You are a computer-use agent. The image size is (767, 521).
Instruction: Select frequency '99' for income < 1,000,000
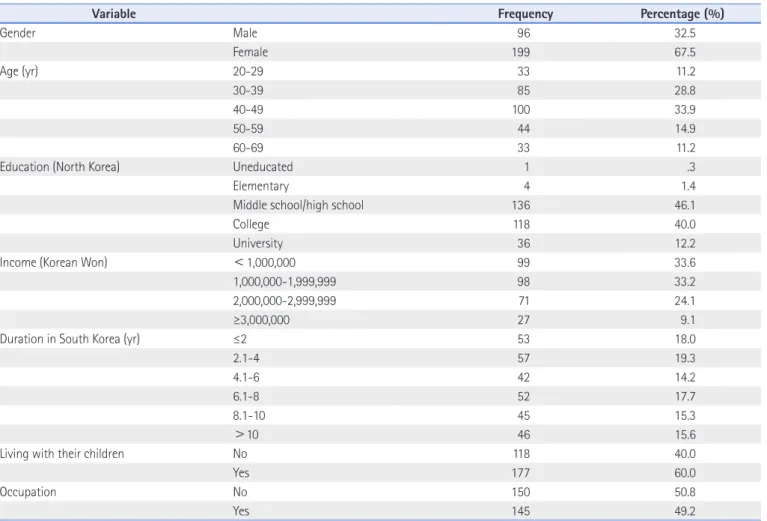(523, 263)
